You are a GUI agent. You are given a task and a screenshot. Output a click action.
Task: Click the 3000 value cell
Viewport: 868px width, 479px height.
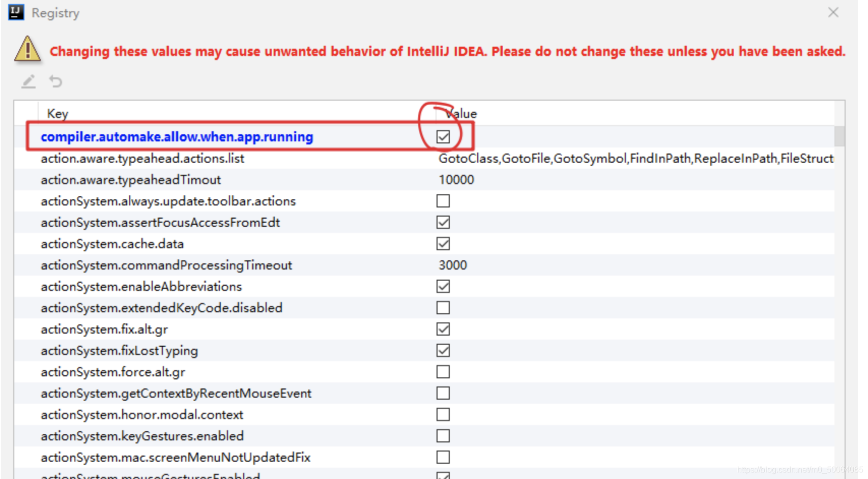pos(453,265)
